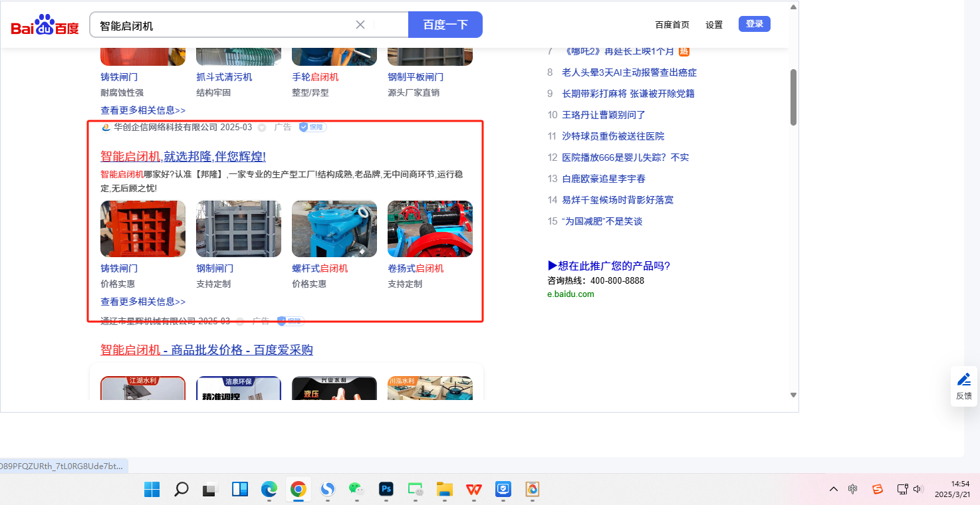
Task: Expand 查看更多相关信息 under the 邦隆 ad
Action: click(143, 301)
